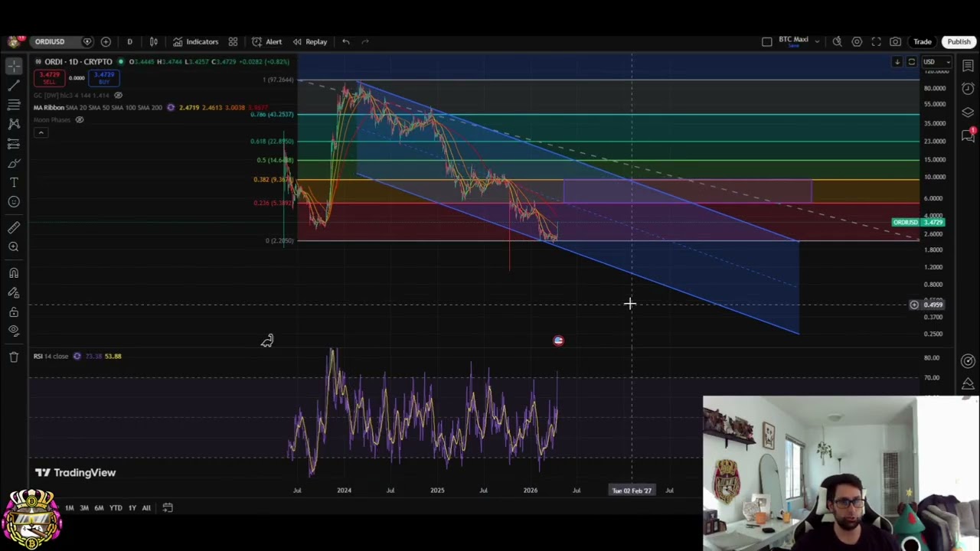The height and width of the screenshot is (551, 980).
Task: Toggle hide all drawings eye
Action: (14, 331)
